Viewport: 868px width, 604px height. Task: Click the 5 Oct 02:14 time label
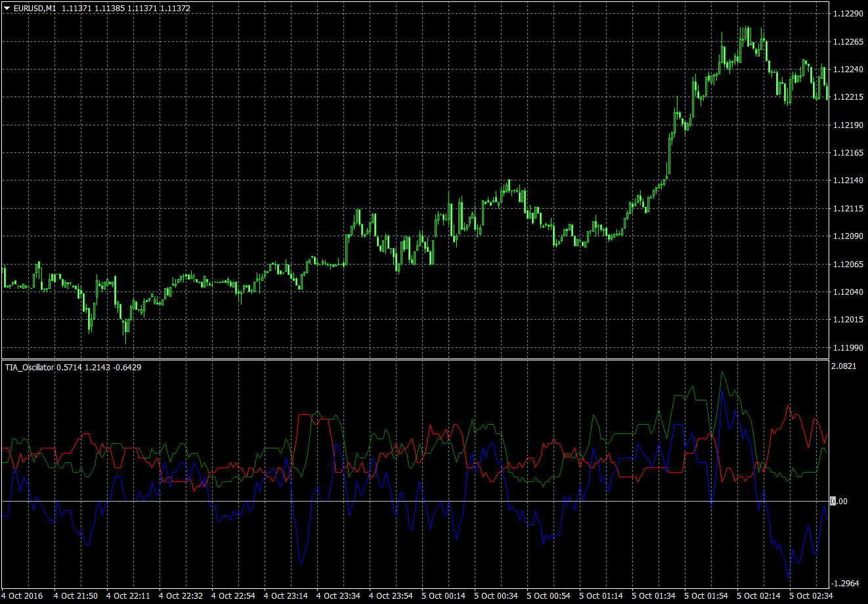pyautogui.click(x=759, y=596)
